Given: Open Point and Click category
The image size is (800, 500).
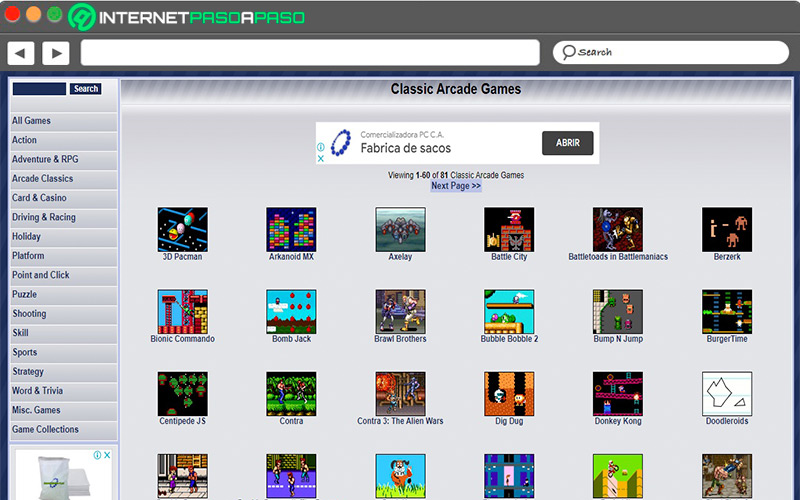Looking at the screenshot, I should point(64,275).
